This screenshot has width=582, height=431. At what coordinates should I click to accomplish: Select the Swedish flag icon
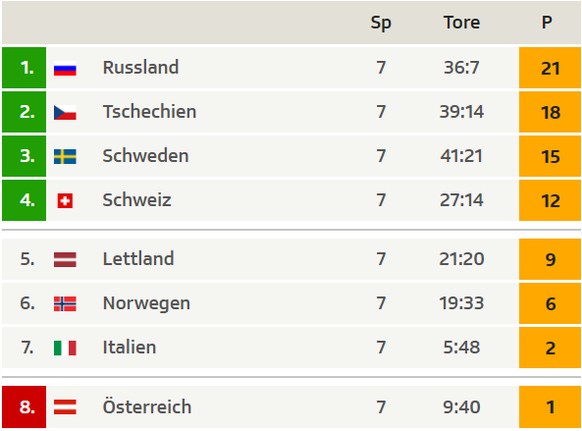[65, 157]
